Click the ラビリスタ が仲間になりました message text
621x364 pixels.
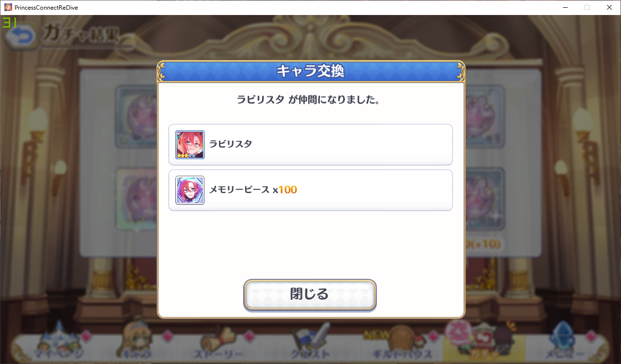tap(308, 100)
